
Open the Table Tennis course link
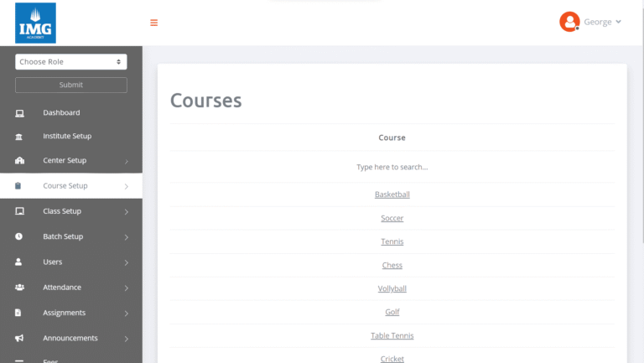392,336
